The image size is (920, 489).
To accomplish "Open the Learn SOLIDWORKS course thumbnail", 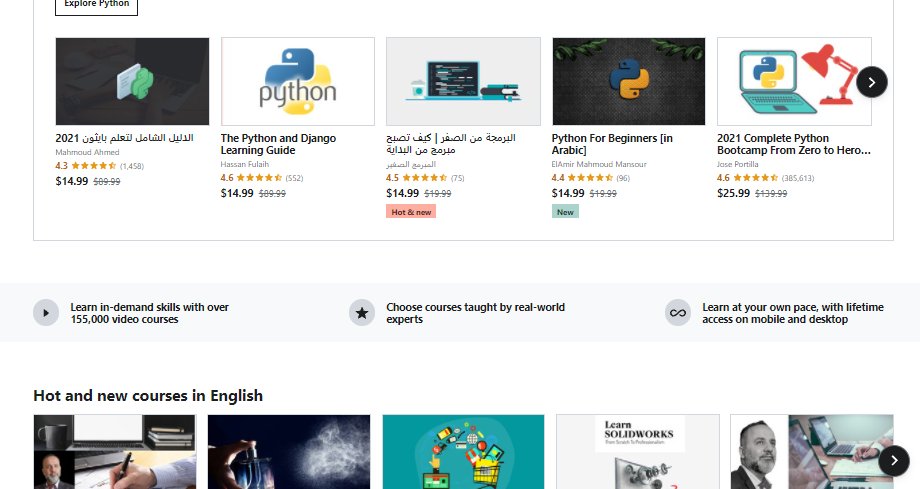I will tap(638, 452).
